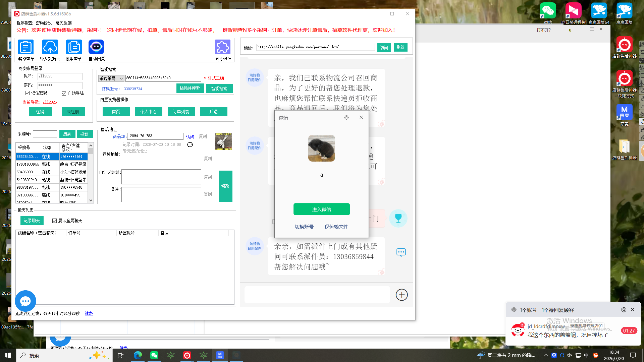Click the 采购号 list scroll-down arrow
This screenshot has width=644, height=362.
point(91,200)
